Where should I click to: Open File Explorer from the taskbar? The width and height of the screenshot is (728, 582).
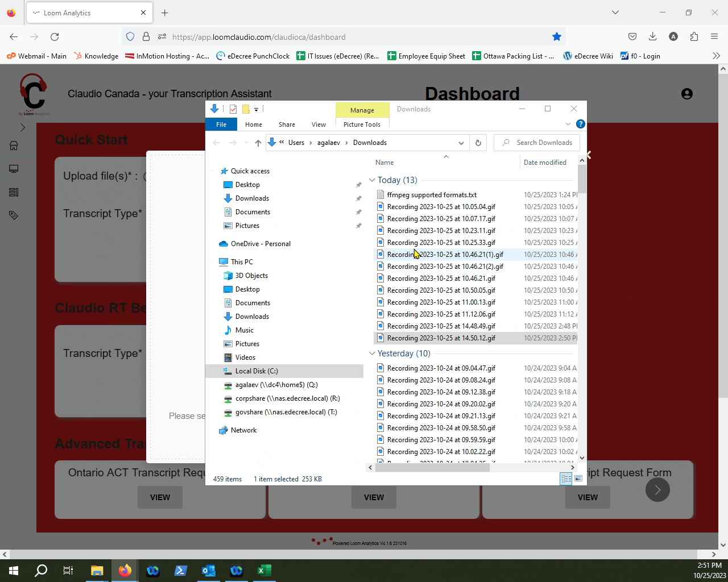tap(97, 570)
